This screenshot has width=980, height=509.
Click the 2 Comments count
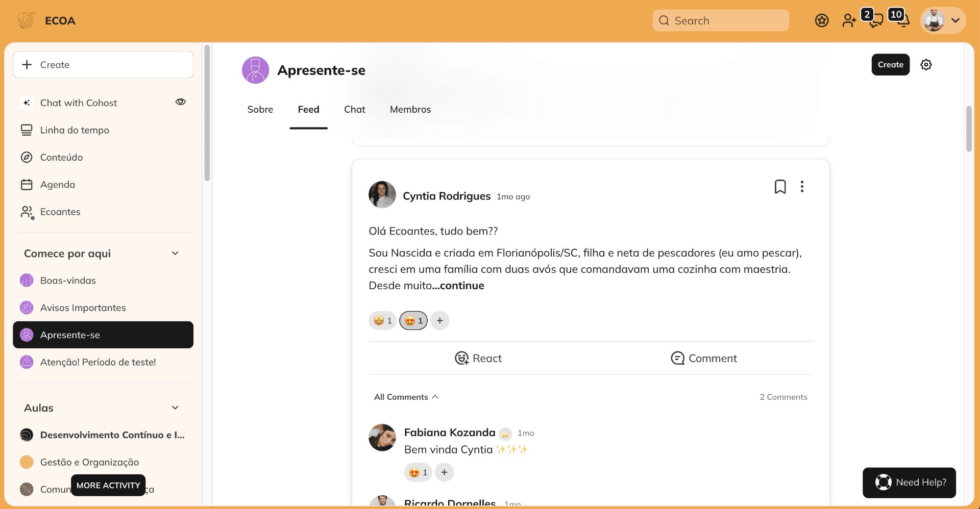coord(783,397)
